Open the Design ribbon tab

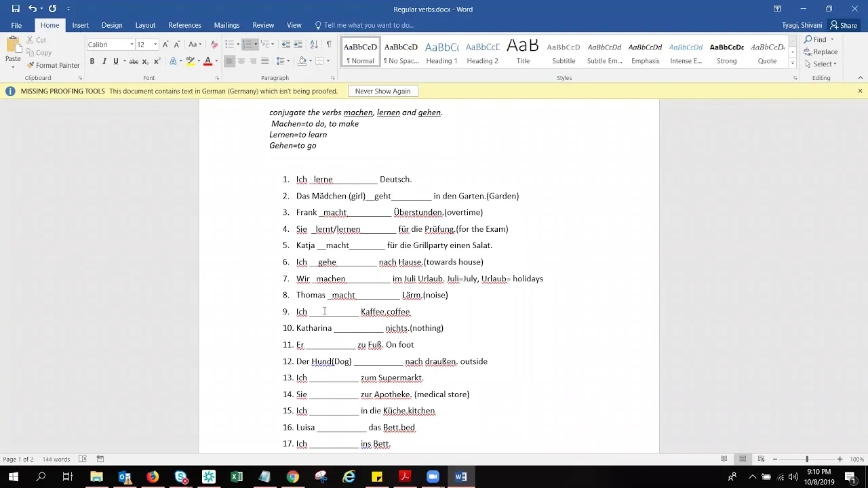(x=112, y=25)
